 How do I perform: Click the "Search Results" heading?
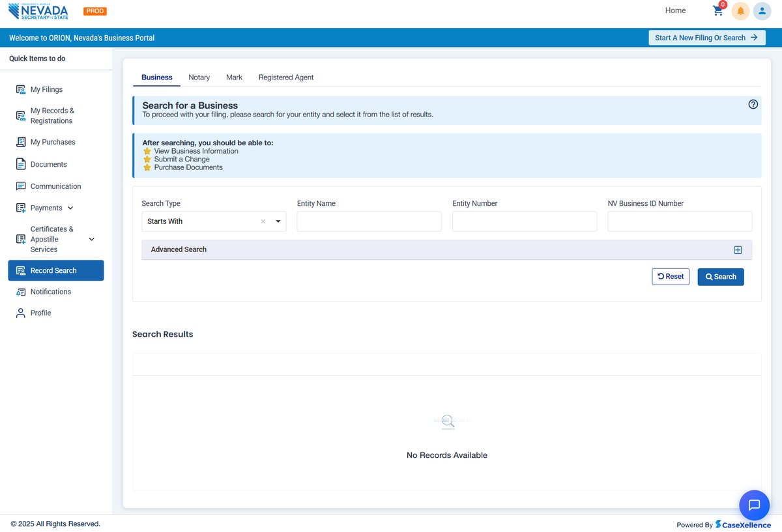[x=163, y=334]
